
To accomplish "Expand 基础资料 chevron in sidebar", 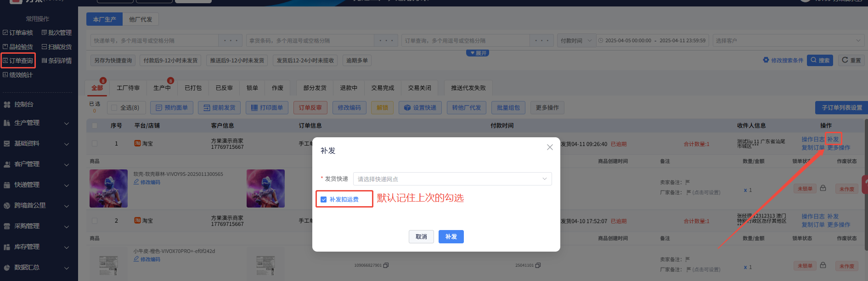I will (x=67, y=144).
